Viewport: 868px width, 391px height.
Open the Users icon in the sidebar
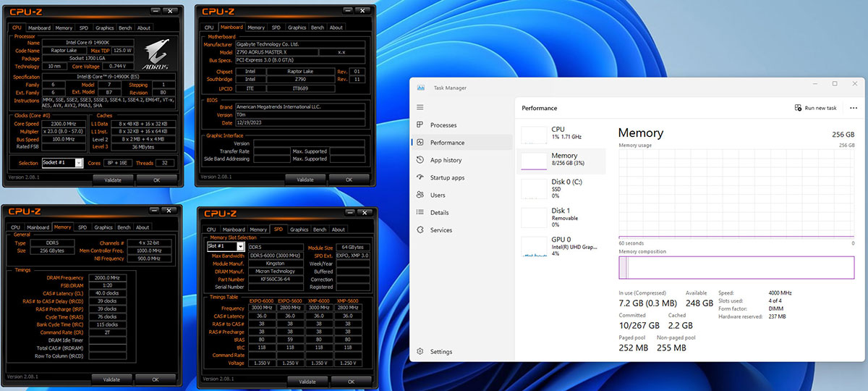(x=421, y=195)
